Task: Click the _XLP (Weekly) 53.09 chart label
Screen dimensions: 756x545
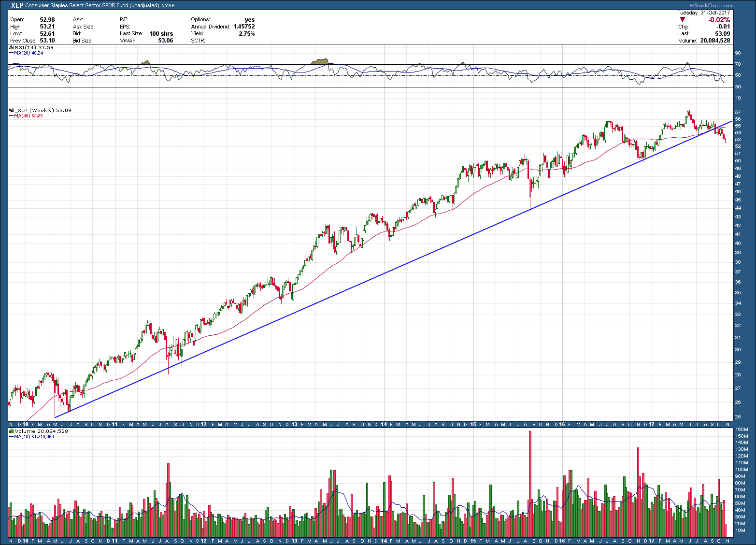Action: coord(43,111)
